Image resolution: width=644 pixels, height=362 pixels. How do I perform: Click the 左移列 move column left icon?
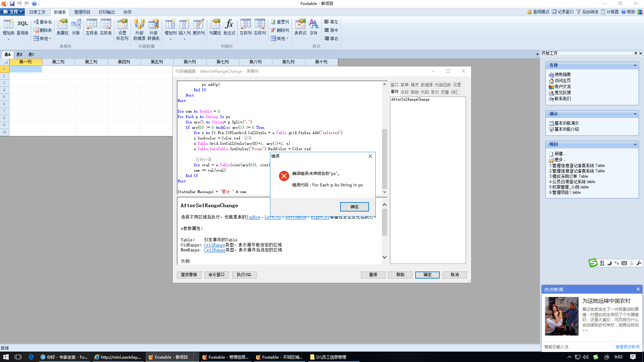click(246, 27)
